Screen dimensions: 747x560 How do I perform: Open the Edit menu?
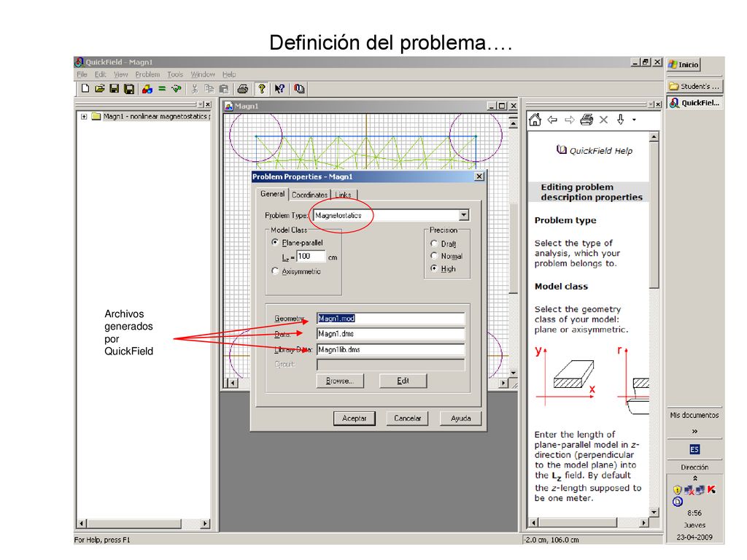[x=100, y=74]
